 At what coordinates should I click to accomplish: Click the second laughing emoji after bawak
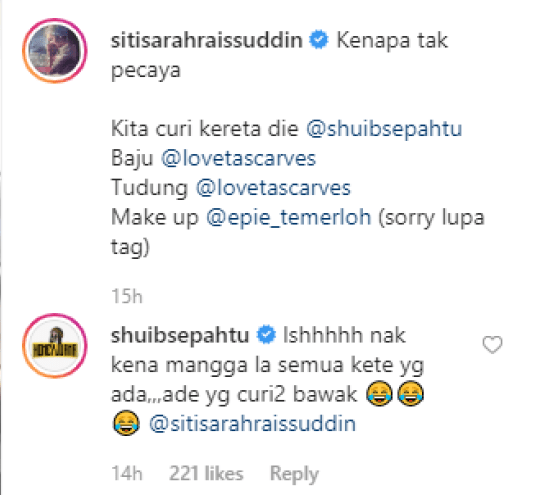coord(410,394)
